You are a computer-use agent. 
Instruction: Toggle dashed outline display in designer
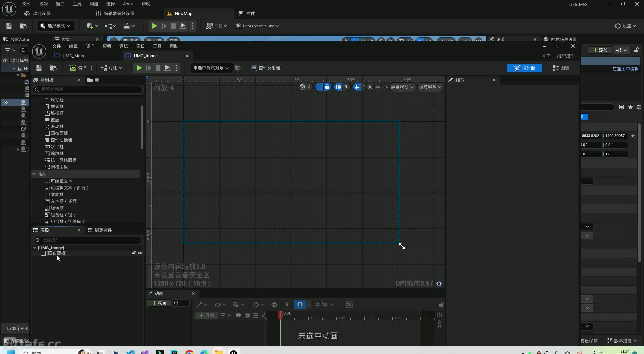click(319, 87)
